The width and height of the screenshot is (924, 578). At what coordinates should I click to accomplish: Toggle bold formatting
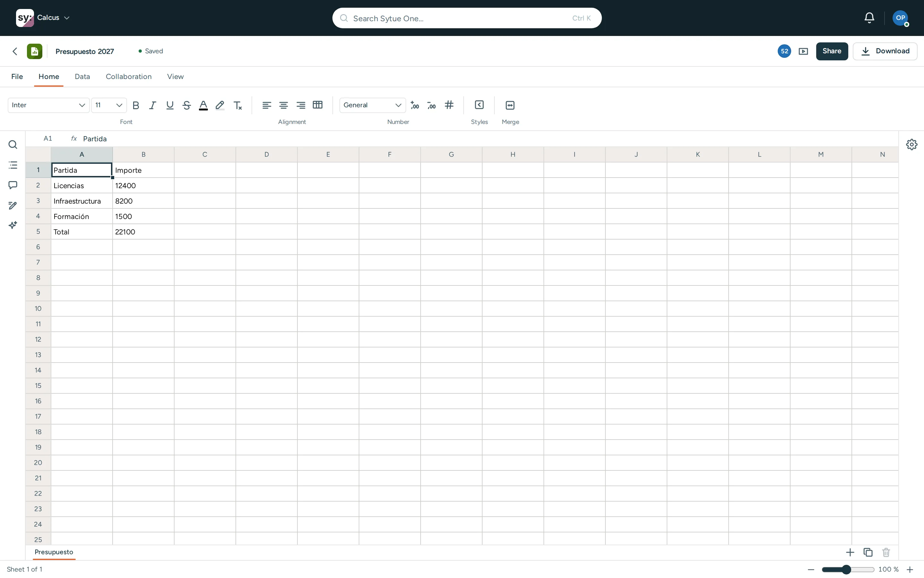point(135,105)
